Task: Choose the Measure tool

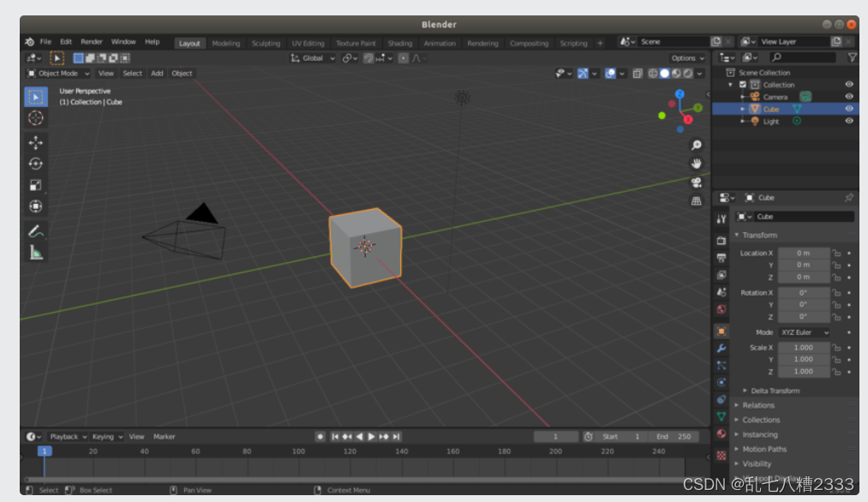Action: 35,252
